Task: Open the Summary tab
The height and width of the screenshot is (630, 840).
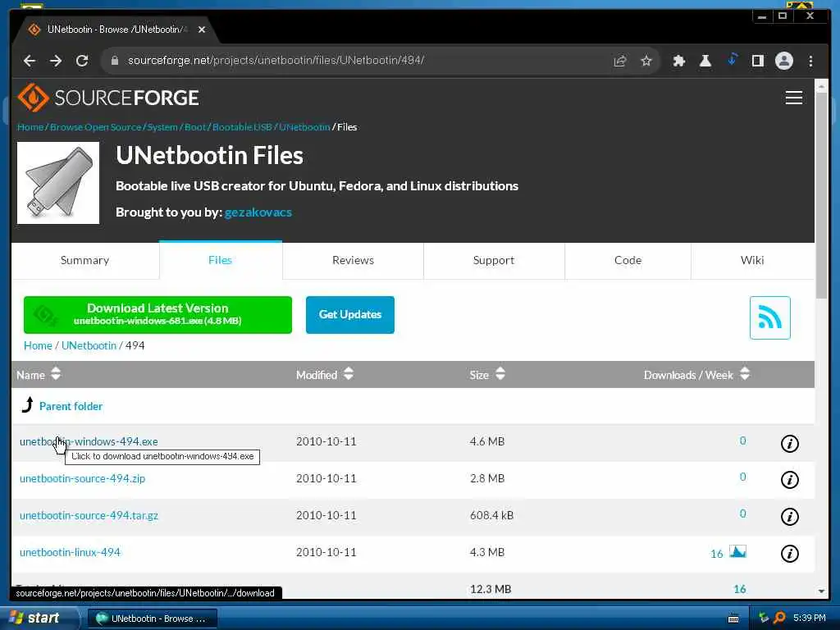Action: [x=84, y=260]
